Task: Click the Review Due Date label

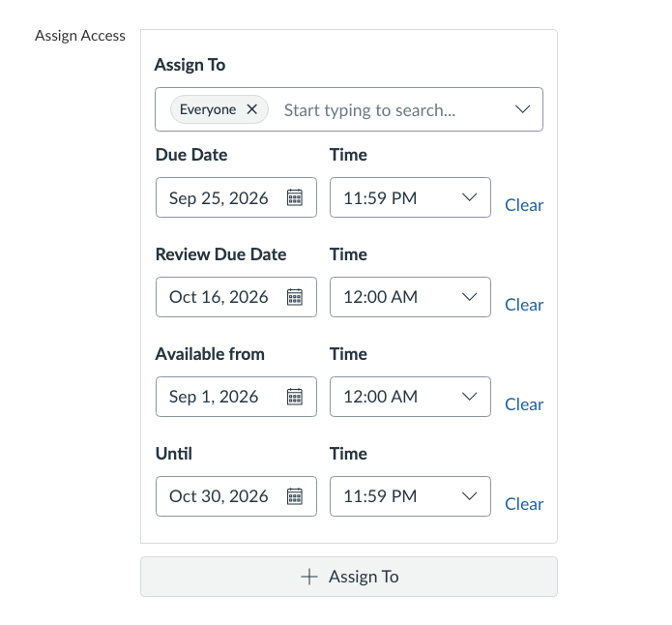Action: tap(220, 253)
